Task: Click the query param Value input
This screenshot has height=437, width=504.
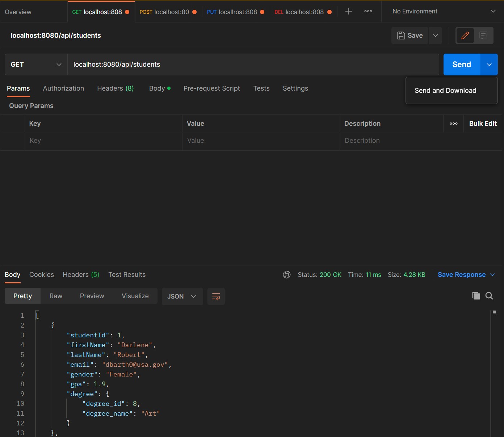Action: (x=261, y=141)
